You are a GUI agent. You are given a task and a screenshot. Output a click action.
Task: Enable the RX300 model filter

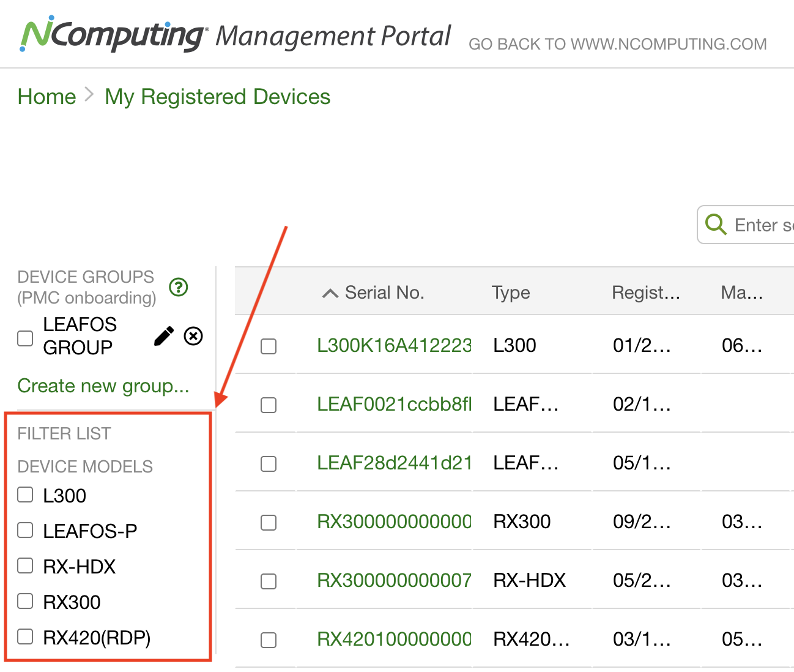click(x=25, y=601)
